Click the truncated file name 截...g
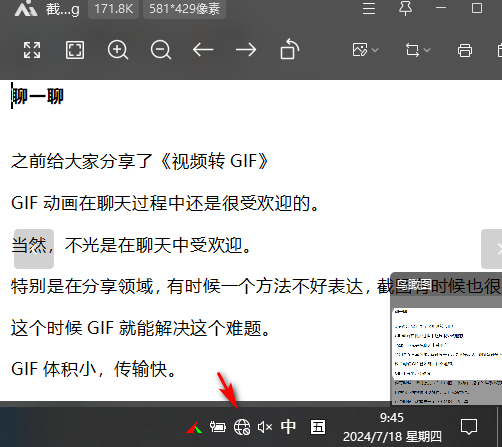Viewport: 502px width, 447px height. (x=63, y=9)
